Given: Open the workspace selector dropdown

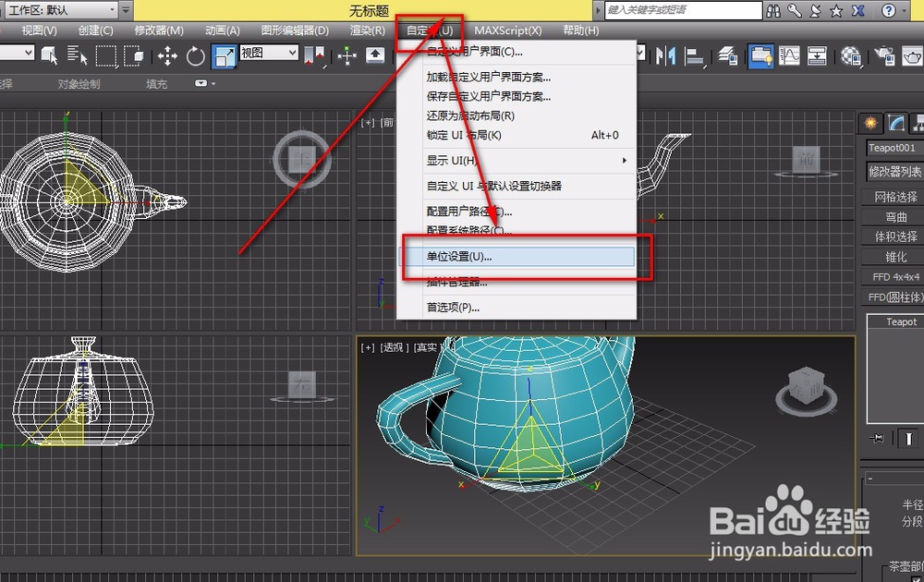Looking at the screenshot, I should pyautogui.click(x=61, y=10).
